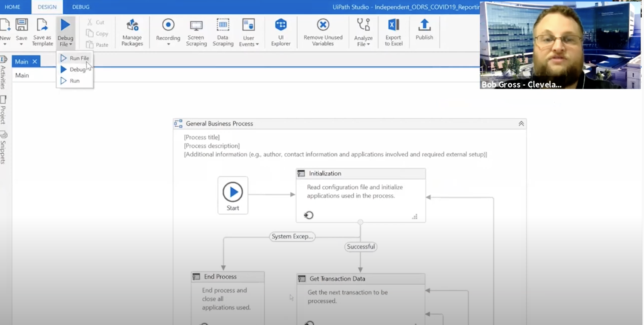Expand Recording dropdown arrow
The image size is (644, 325).
[168, 44]
